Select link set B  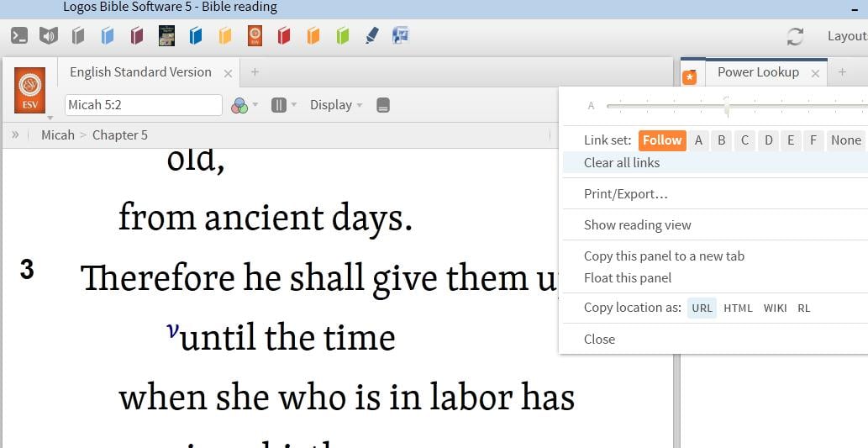pos(721,140)
